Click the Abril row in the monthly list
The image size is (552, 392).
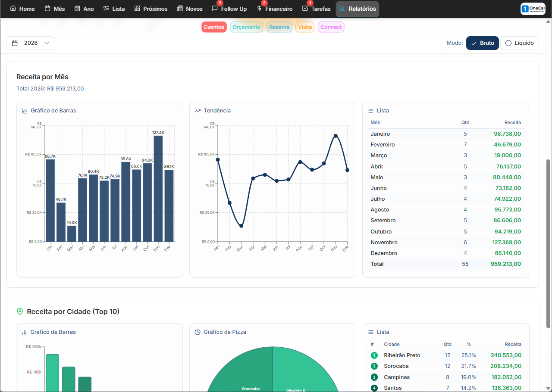[x=445, y=166]
